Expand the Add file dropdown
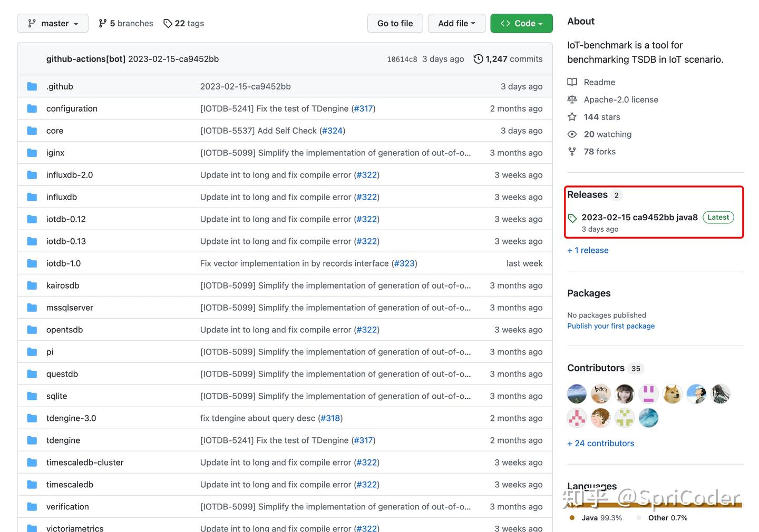The image size is (759, 532). (456, 23)
